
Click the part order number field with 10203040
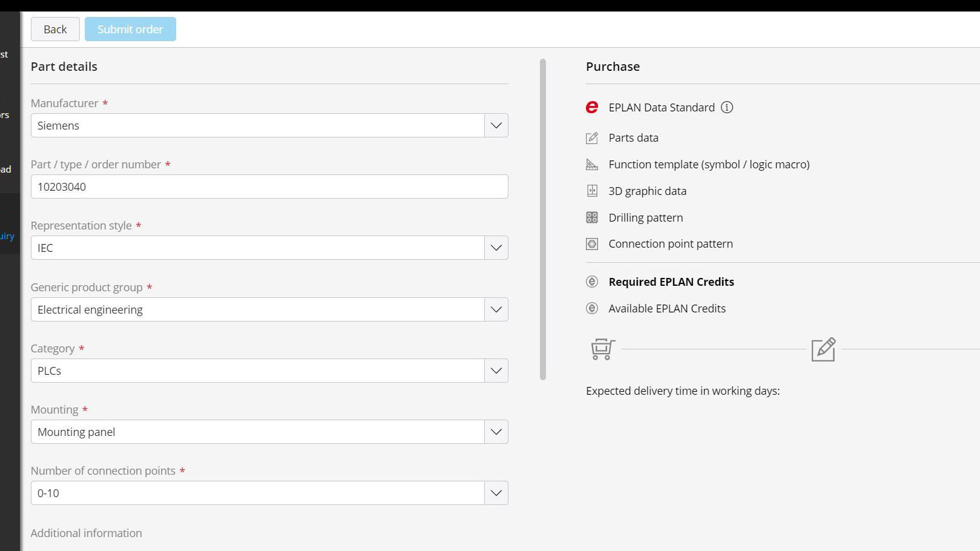point(269,186)
